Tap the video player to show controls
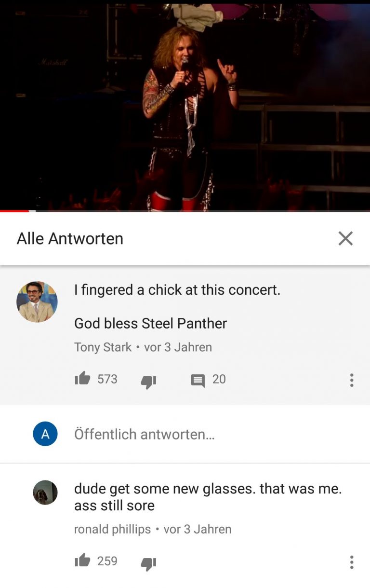This screenshot has height=588, width=370. pyautogui.click(x=185, y=105)
